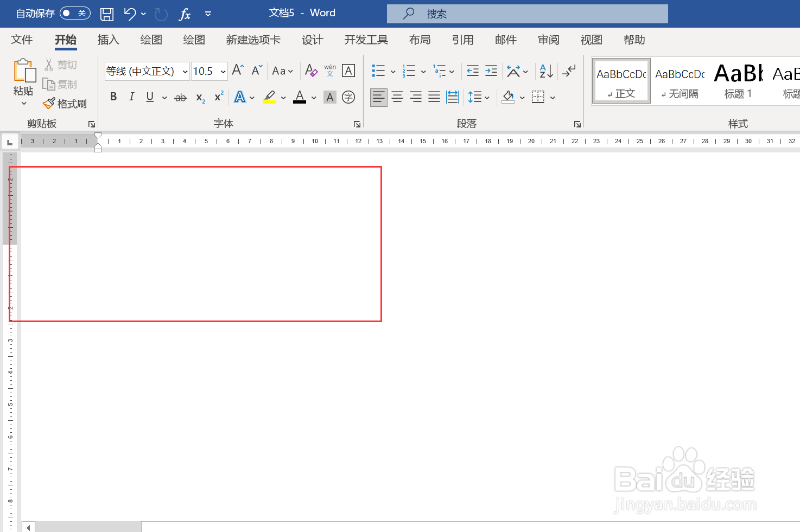
Task: Justify the paragraph text
Action: 434,97
